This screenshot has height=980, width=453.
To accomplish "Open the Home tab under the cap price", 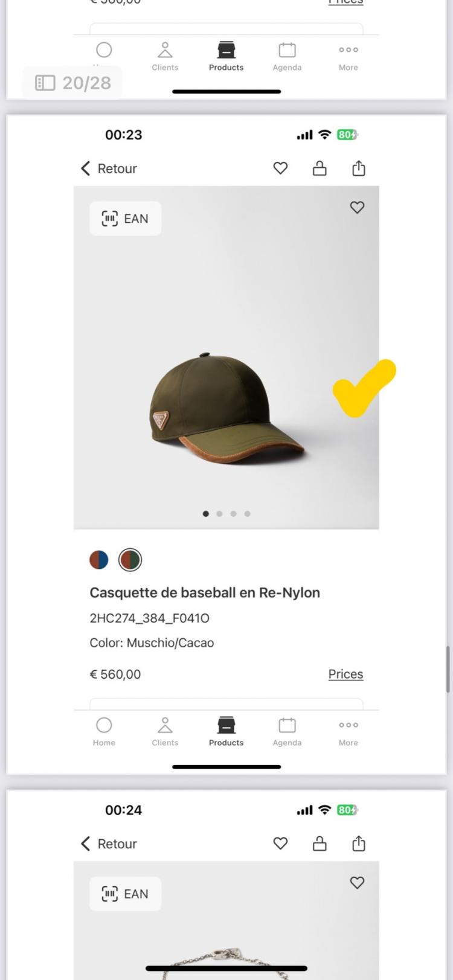I will point(104,731).
